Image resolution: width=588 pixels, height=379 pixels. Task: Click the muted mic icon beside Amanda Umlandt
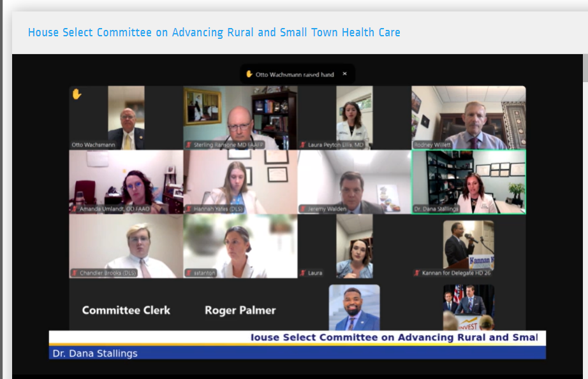pyautogui.click(x=75, y=209)
